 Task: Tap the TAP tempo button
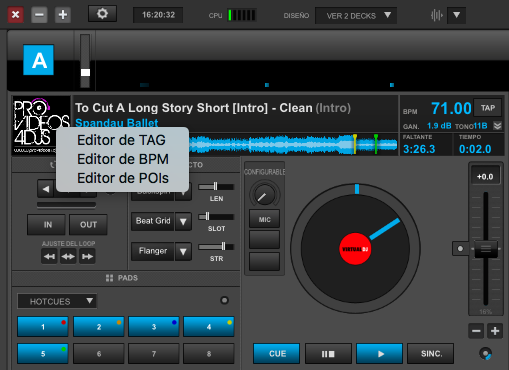488,108
